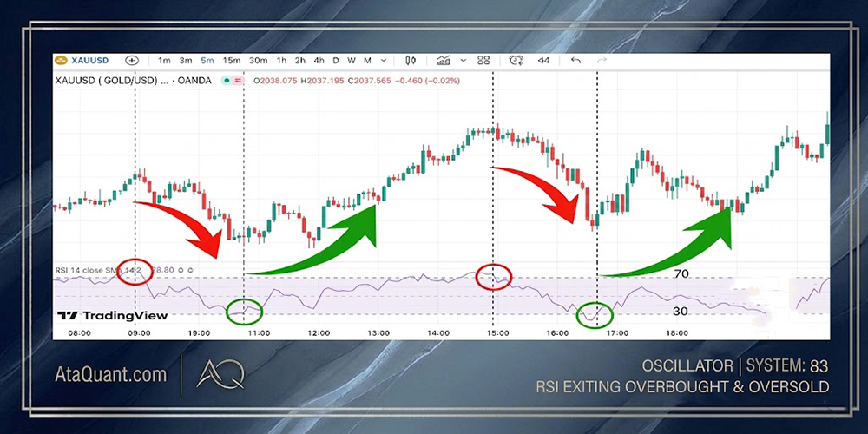Click the RSI 70 level label
868x434 pixels.
681,273
